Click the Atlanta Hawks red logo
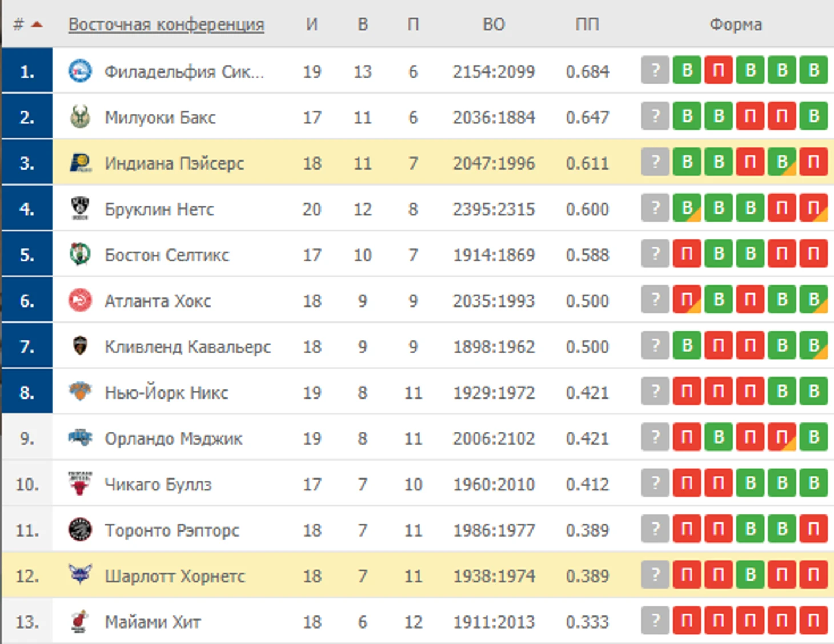The image size is (834, 644). 80,300
